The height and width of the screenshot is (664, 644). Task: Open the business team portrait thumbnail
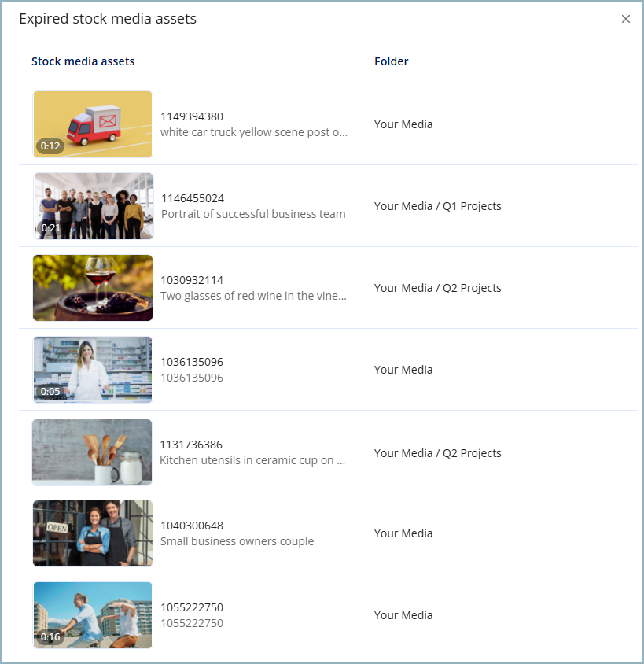92,206
